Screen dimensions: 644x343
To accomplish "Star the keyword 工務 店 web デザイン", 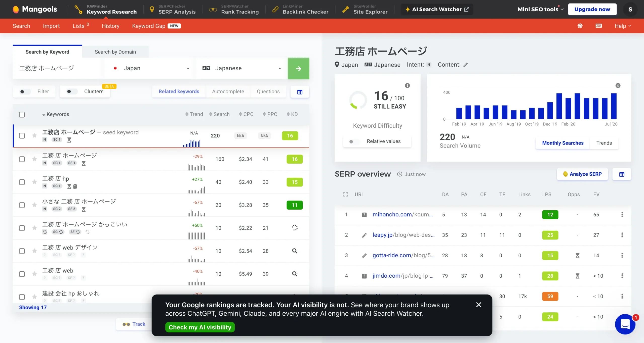I will click(x=34, y=251).
